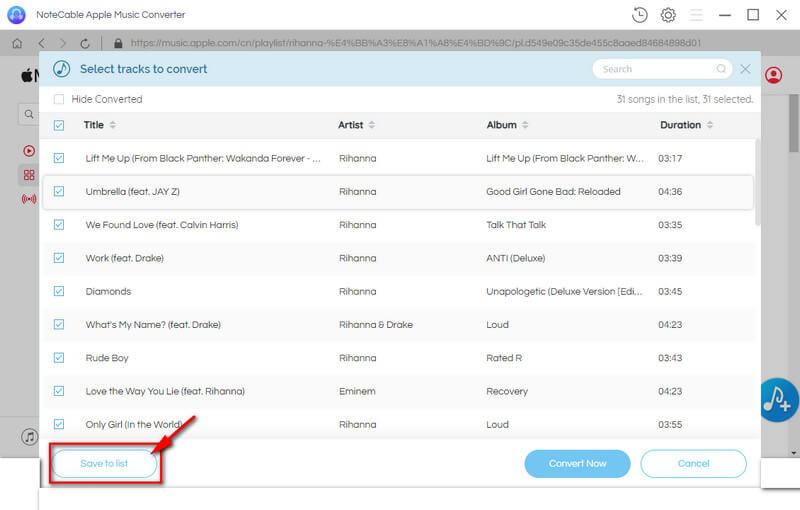Select the Eminem artist cell
Screen dimensions: 800x510
click(x=357, y=391)
